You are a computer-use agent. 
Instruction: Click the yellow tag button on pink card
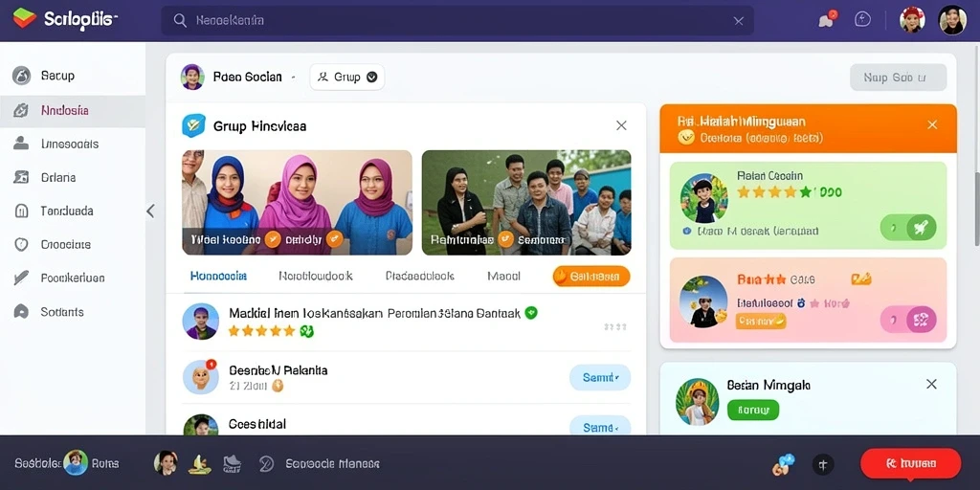(761, 321)
